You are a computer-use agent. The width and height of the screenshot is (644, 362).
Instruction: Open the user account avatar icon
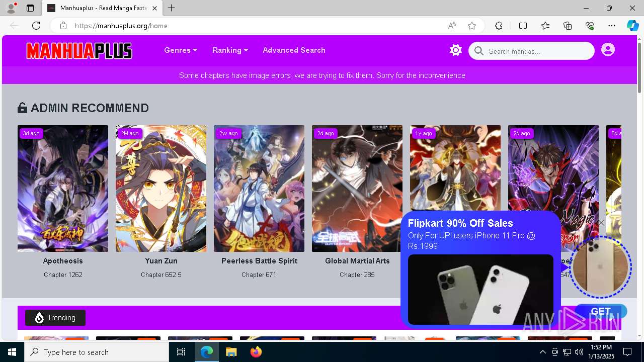pos(608,50)
